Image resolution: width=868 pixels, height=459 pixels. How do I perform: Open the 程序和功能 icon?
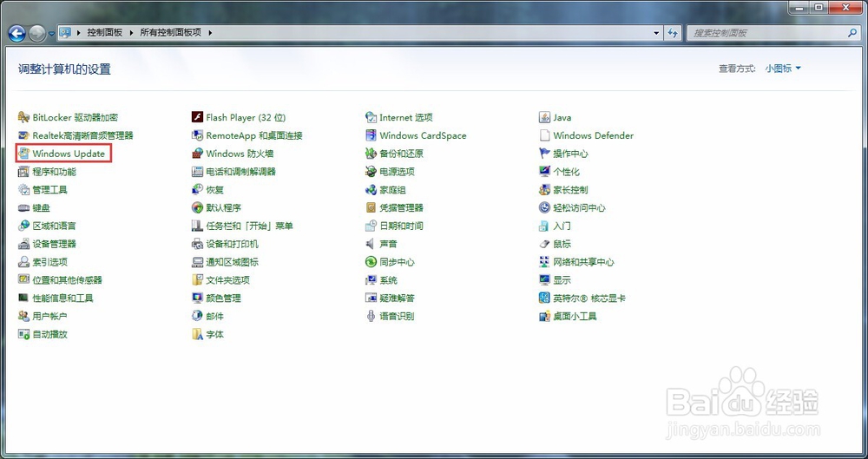23,172
